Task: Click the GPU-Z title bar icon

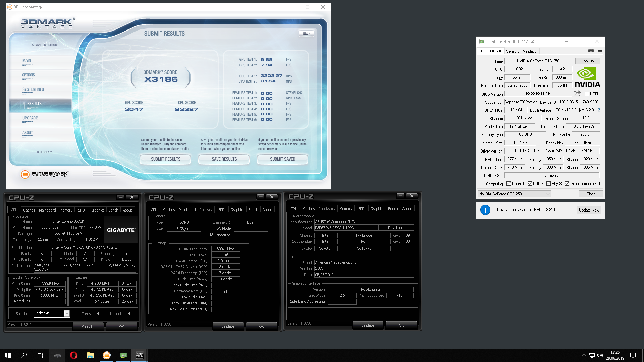Action: click(x=482, y=42)
